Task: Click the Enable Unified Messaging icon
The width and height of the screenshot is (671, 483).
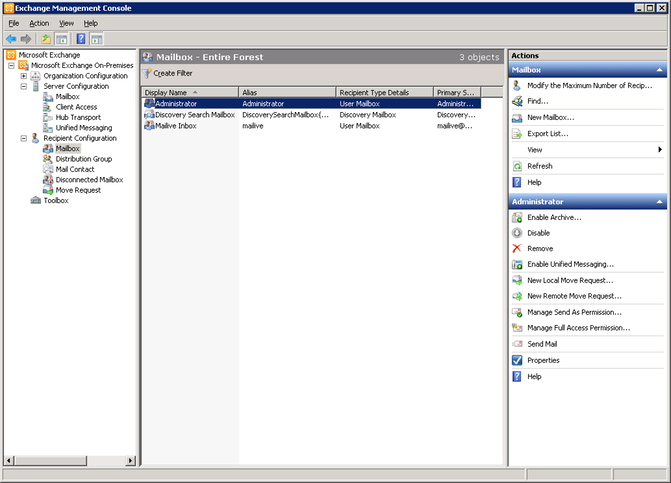Action: 517,264
